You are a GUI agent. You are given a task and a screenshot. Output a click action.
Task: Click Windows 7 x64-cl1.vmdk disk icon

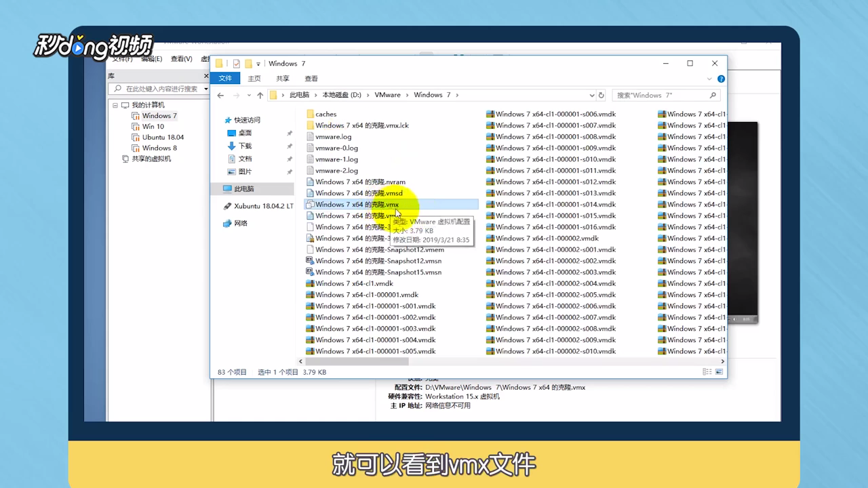pos(310,283)
